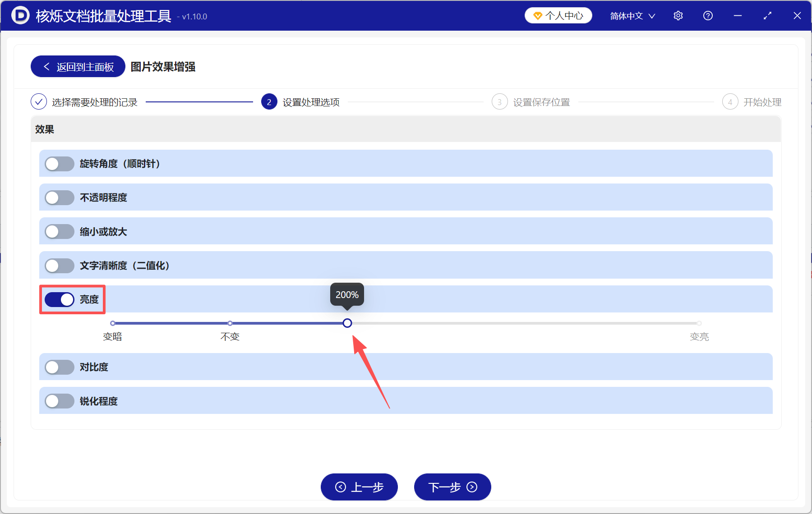The image size is (812, 514).
Task: Select step 3 设置保存位置
Action: pos(499,102)
